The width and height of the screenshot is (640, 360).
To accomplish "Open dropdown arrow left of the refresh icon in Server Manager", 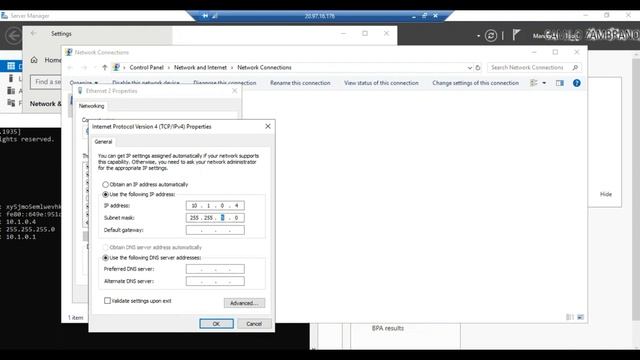I will tap(478, 36).
